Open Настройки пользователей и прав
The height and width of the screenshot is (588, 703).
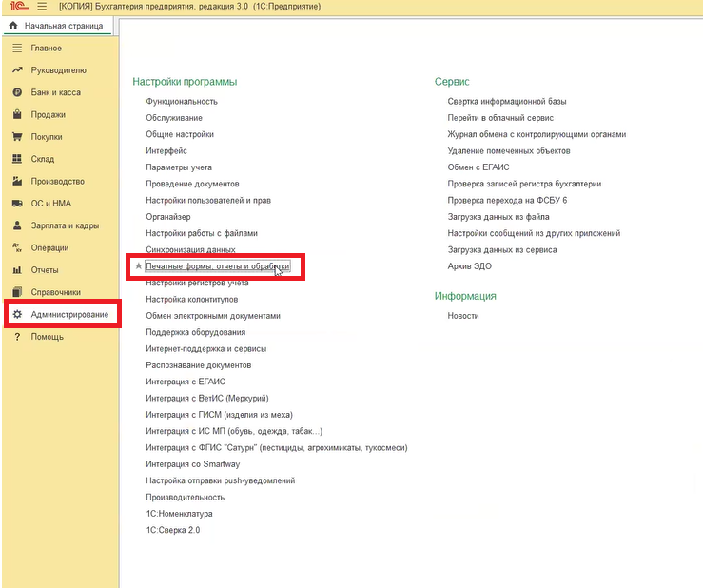[x=208, y=200]
